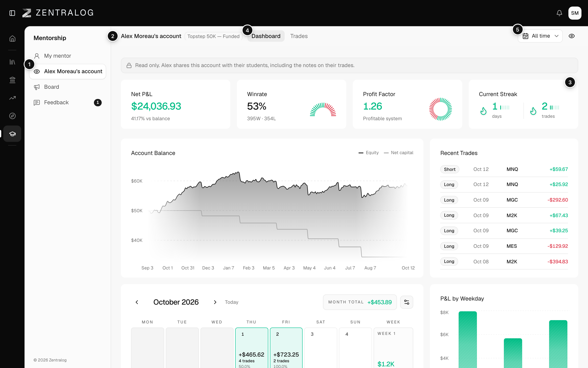Select Alex Moreau's account in the sidebar
This screenshot has height=368, width=588.
click(x=68, y=71)
